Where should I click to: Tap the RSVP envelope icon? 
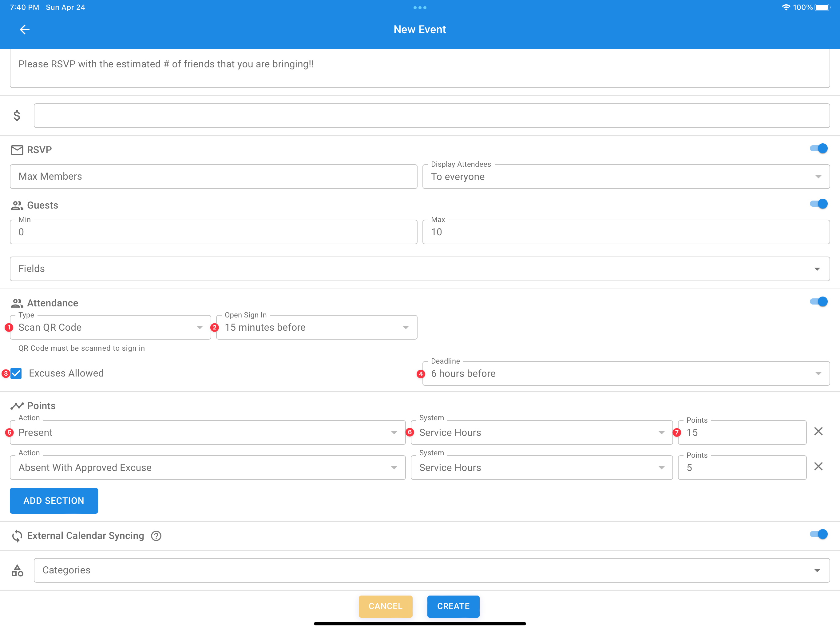(17, 150)
